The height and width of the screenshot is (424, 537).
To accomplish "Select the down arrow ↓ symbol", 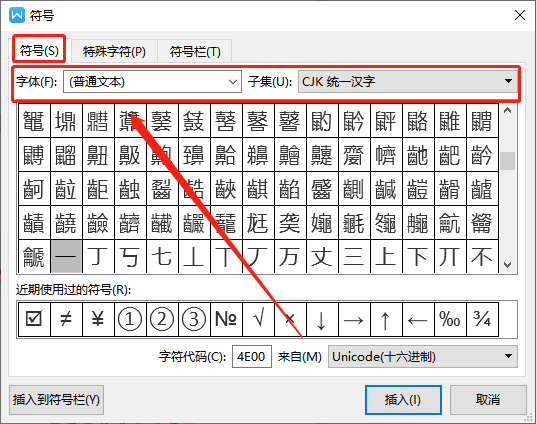I will (x=322, y=320).
